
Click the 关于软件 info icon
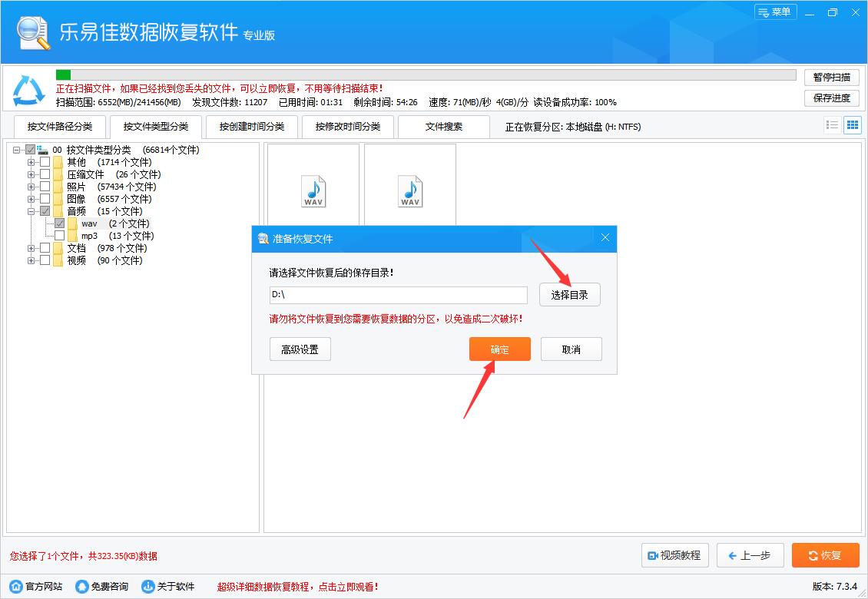[147, 586]
